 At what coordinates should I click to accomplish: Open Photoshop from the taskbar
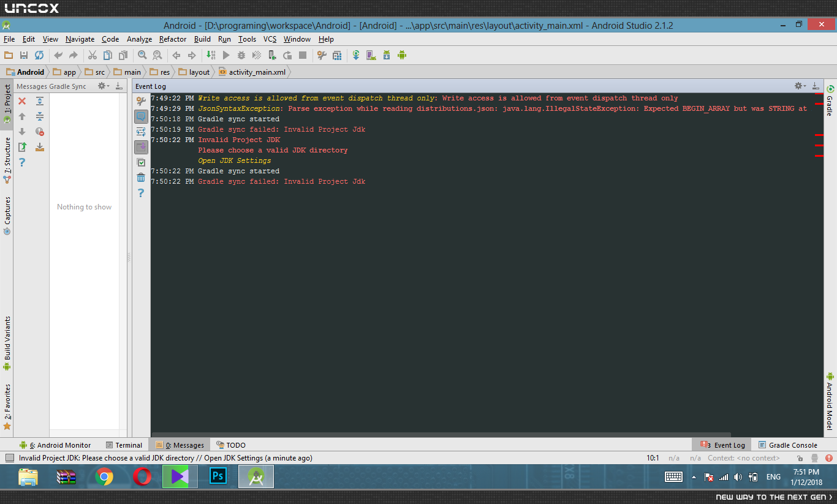click(x=218, y=476)
